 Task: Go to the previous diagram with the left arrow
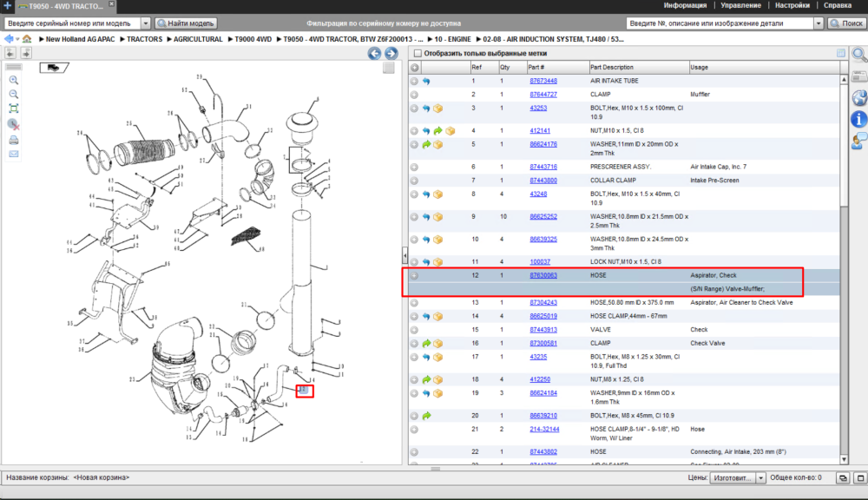(x=374, y=53)
